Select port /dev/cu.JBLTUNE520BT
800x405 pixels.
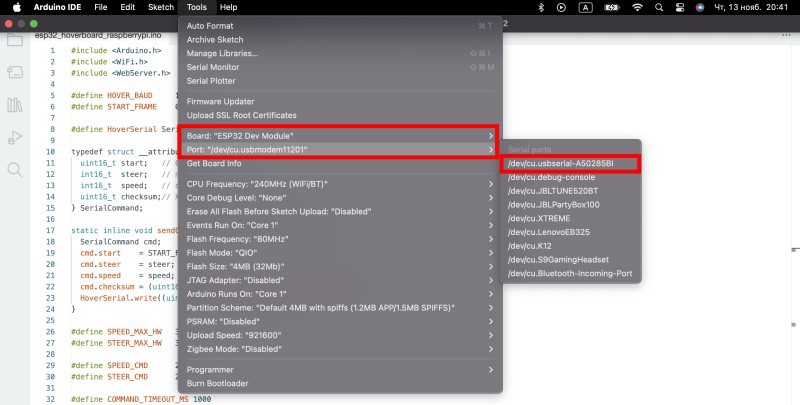click(571, 191)
